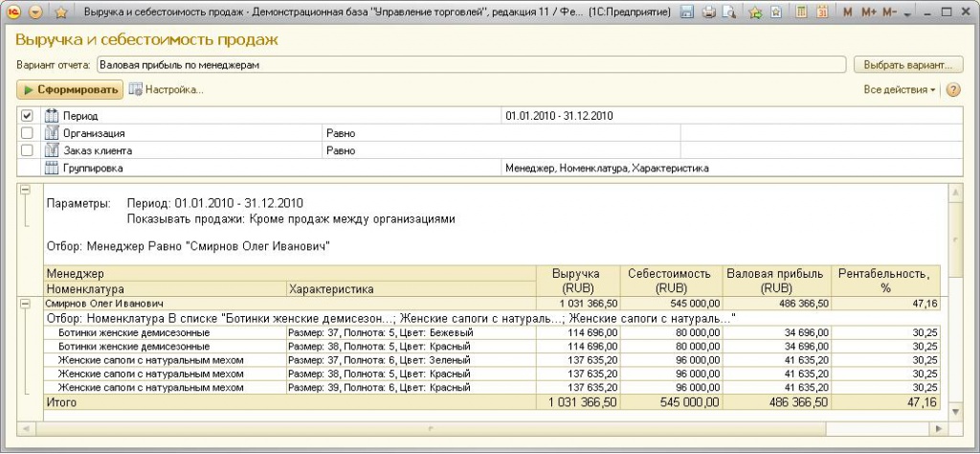Click the vertical scrollbar up arrow
The height and width of the screenshot is (454, 980).
pyautogui.click(x=956, y=193)
